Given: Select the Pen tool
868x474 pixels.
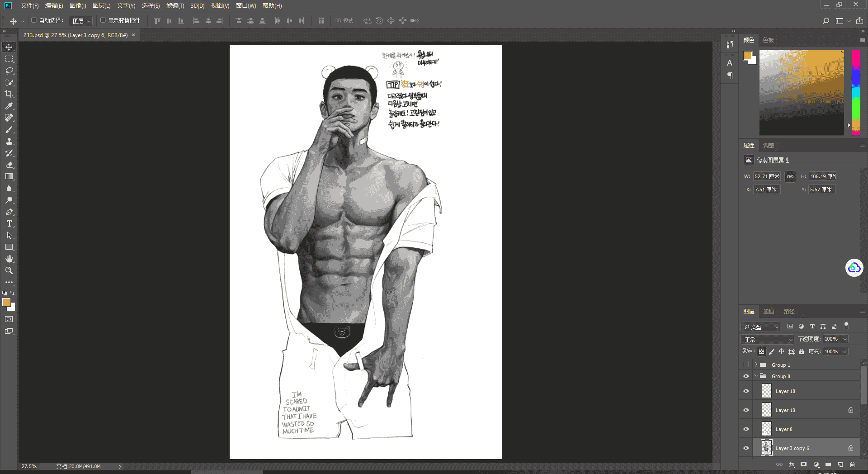Looking at the screenshot, I should coord(9,212).
